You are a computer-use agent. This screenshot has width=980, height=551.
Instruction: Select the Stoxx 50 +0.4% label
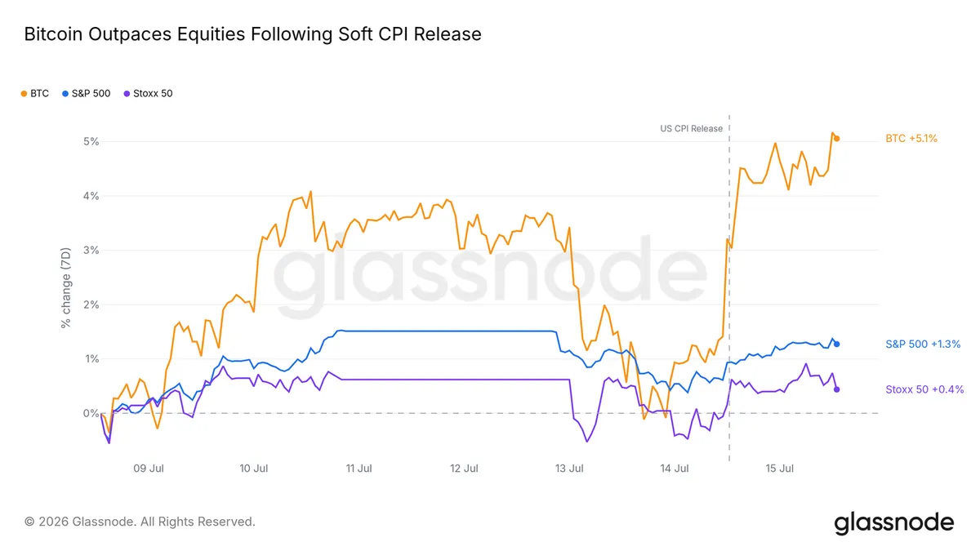point(924,389)
